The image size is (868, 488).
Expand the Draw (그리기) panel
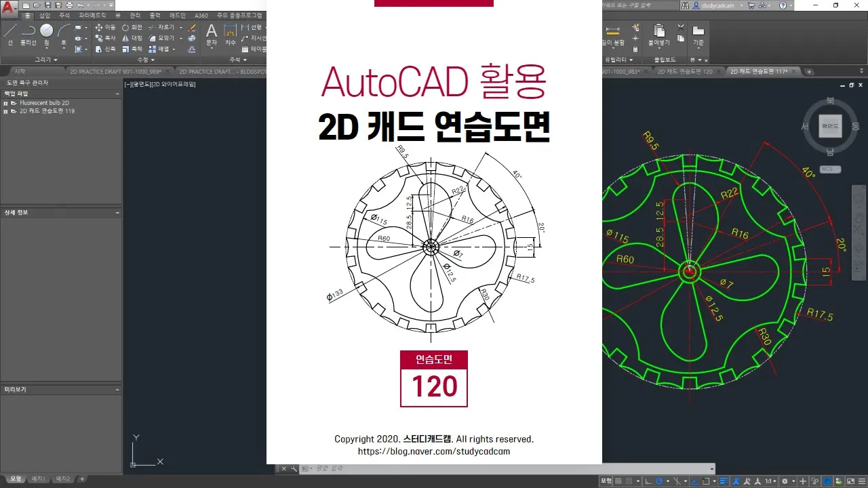[x=46, y=60]
